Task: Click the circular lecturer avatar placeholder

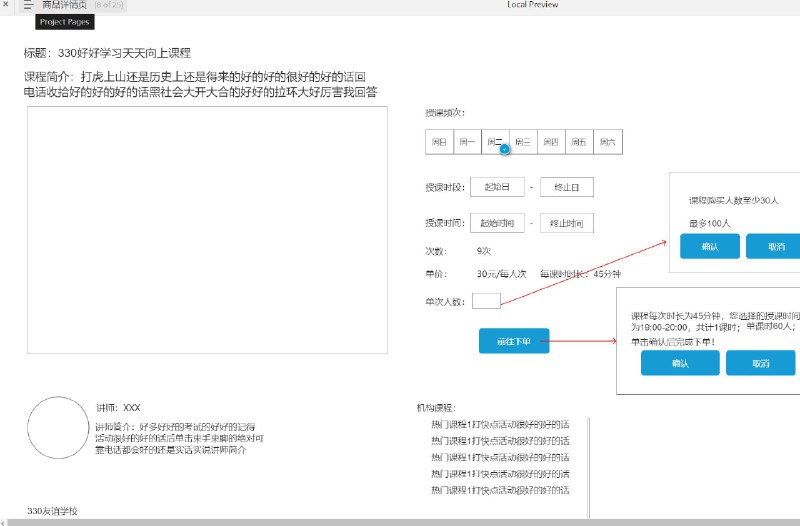Action: click(x=58, y=428)
